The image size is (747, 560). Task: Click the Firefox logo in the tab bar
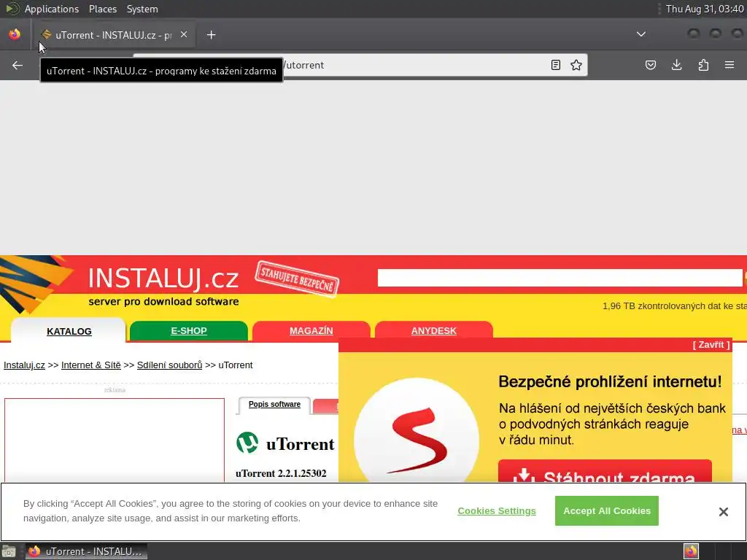[15, 34]
